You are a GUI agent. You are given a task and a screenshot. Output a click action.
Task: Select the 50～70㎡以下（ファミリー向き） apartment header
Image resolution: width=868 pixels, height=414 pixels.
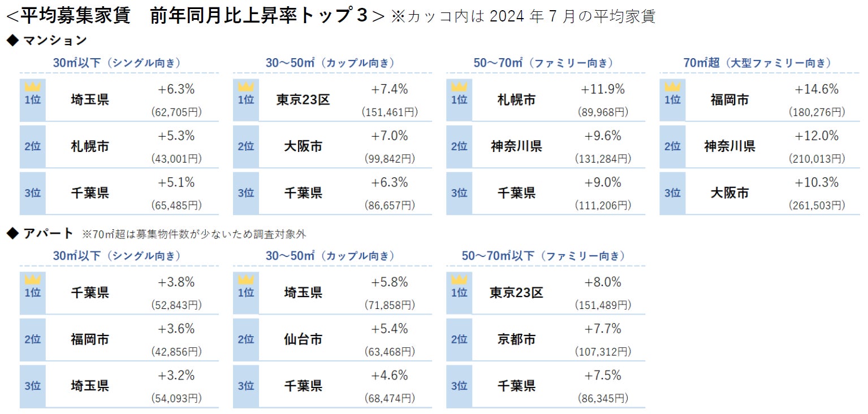(544, 256)
